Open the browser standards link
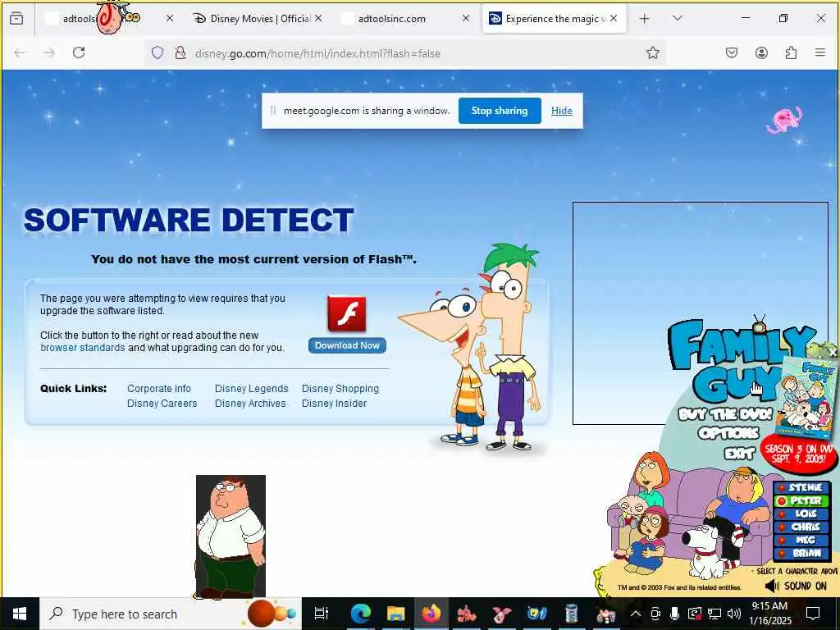The height and width of the screenshot is (630, 840). coord(83,348)
